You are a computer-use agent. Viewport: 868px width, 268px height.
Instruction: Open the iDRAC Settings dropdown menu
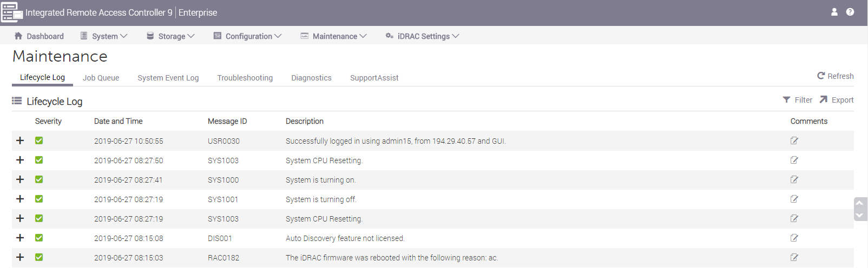[422, 36]
